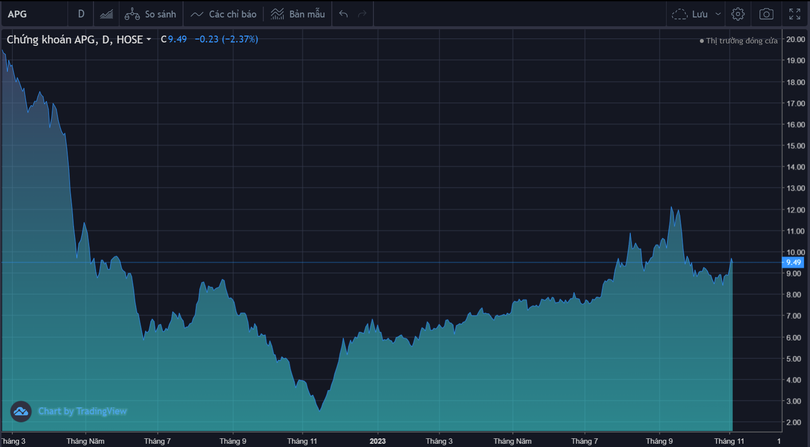Open the Chart by TradingView link

pyautogui.click(x=82, y=411)
